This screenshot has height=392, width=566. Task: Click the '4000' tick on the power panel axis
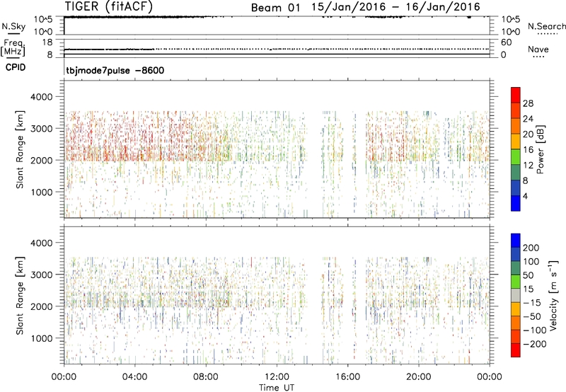[x=42, y=97]
